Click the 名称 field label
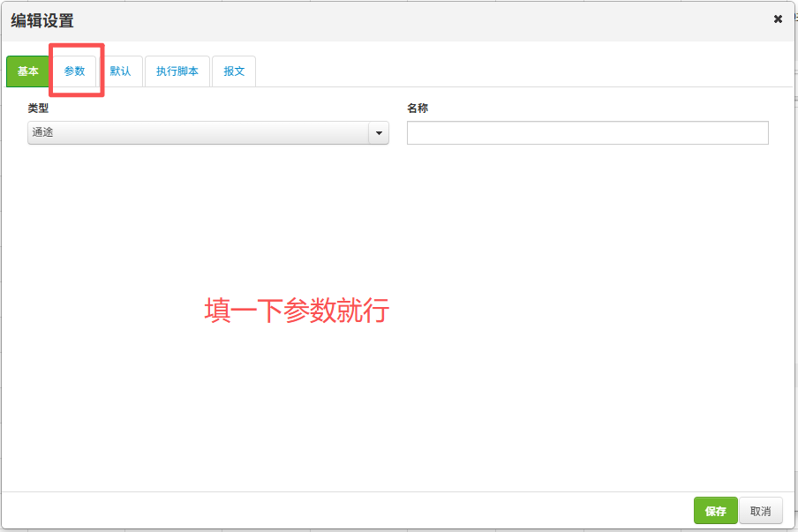The height and width of the screenshot is (532, 798). pos(418,109)
